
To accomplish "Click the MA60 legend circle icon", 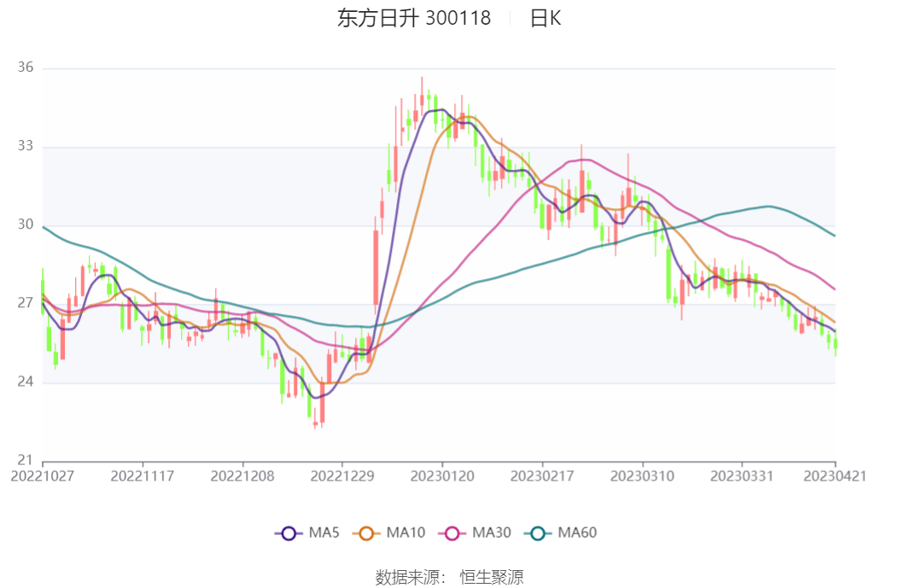I will point(538,533).
